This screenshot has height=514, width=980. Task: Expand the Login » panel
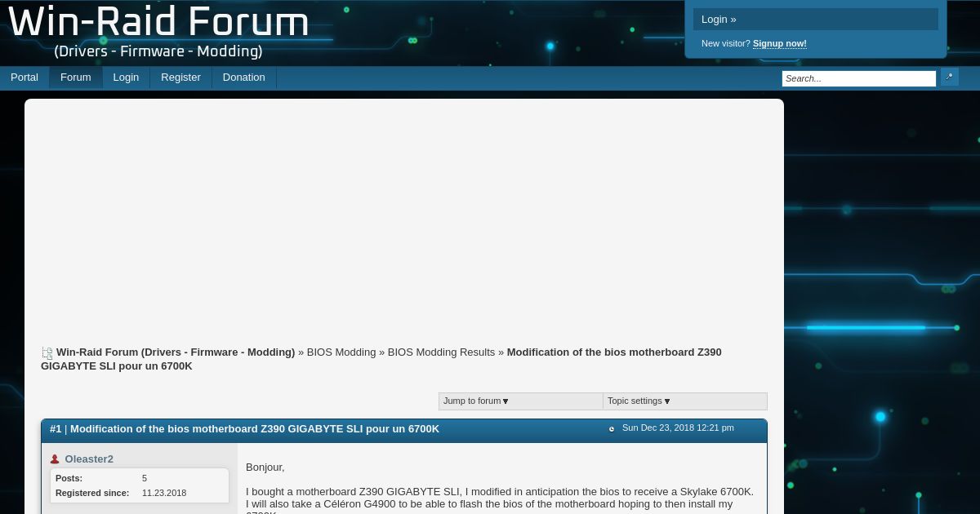815,20
